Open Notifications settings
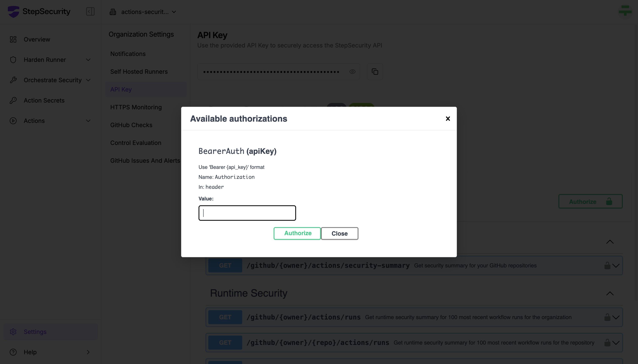 pyautogui.click(x=128, y=54)
